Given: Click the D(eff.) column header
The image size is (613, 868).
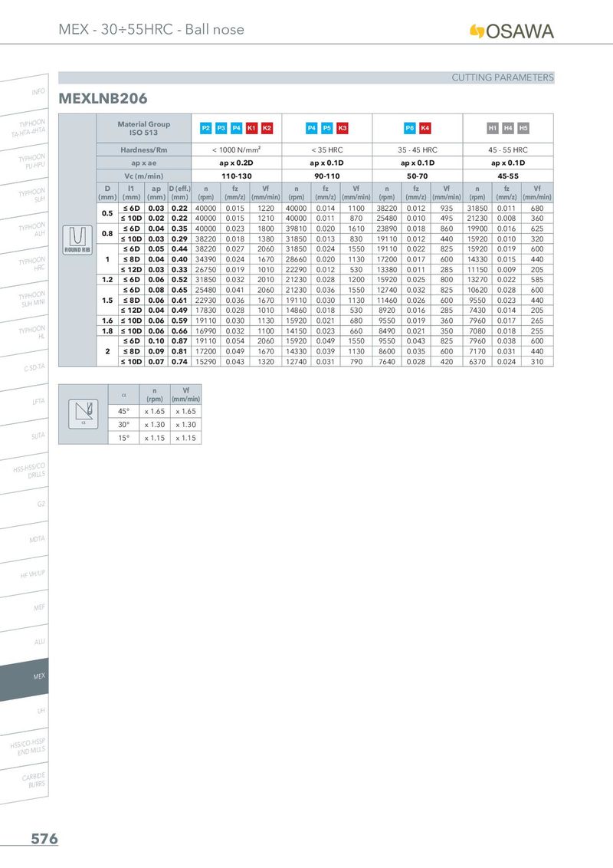Looking at the screenshot, I should click(x=179, y=192).
